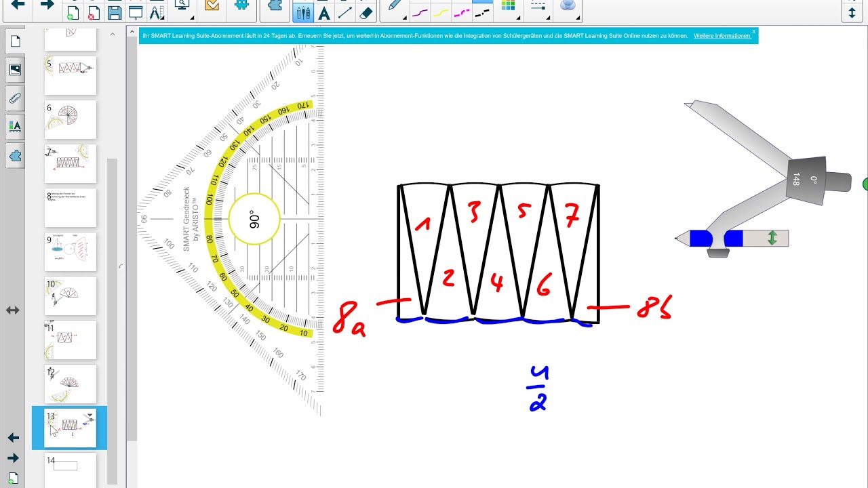
Task: Select the Line tool
Action: click(x=345, y=12)
